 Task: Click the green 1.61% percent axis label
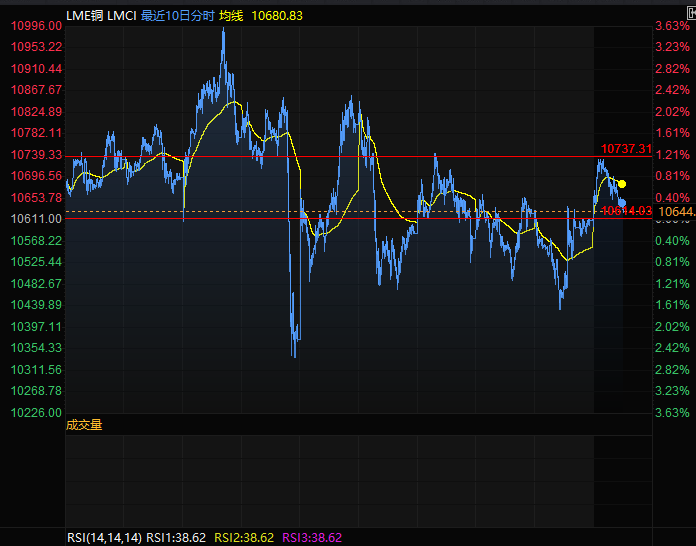tap(672, 305)
